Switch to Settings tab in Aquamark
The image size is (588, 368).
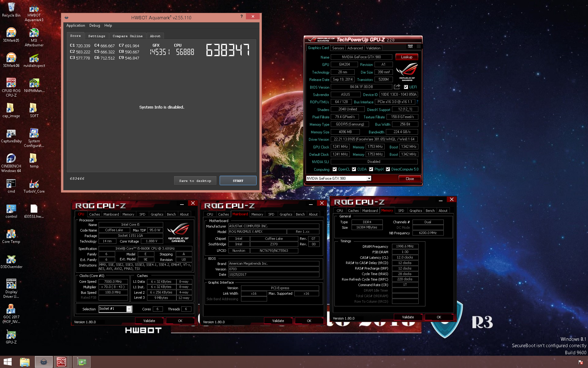click(x=96, y=36)
